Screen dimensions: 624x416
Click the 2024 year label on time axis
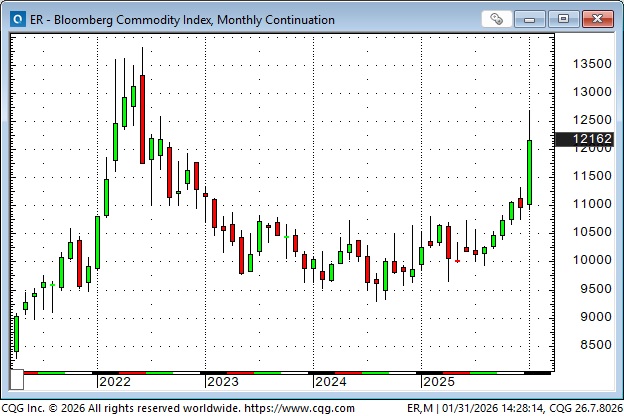point(330,382)
